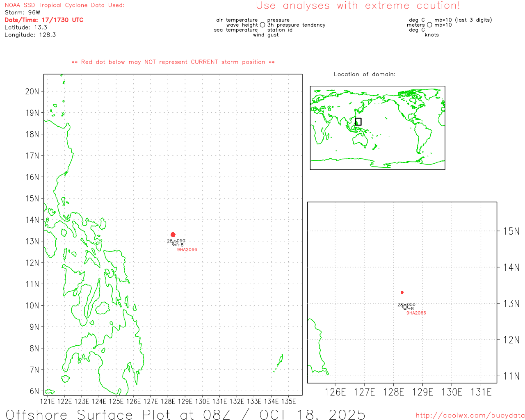Click the 135E longitude label on the main map

tap(289, 401)
